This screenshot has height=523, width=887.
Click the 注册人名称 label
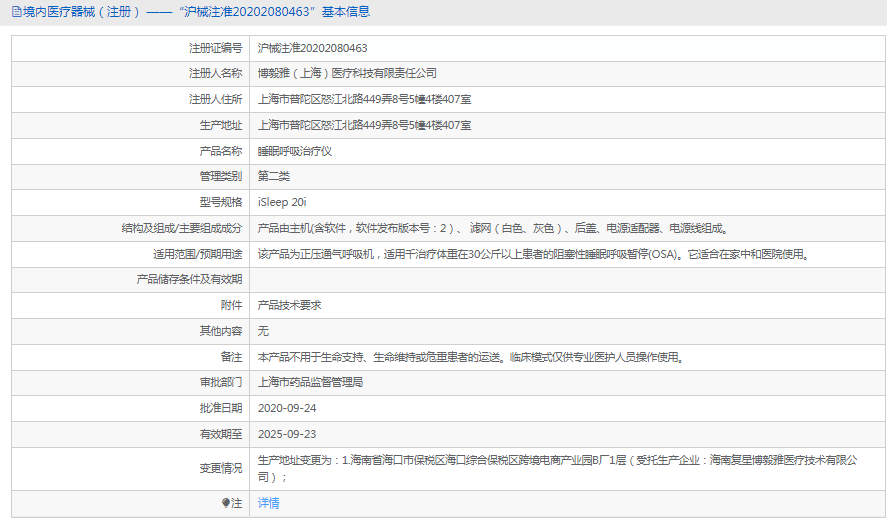point(215,73)
